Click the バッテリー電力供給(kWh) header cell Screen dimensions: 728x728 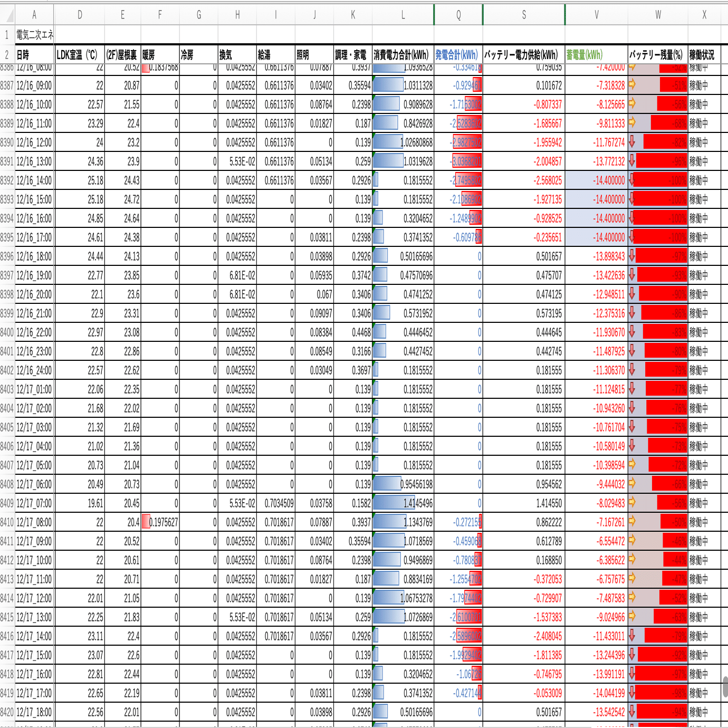click(x=524, y=55)
